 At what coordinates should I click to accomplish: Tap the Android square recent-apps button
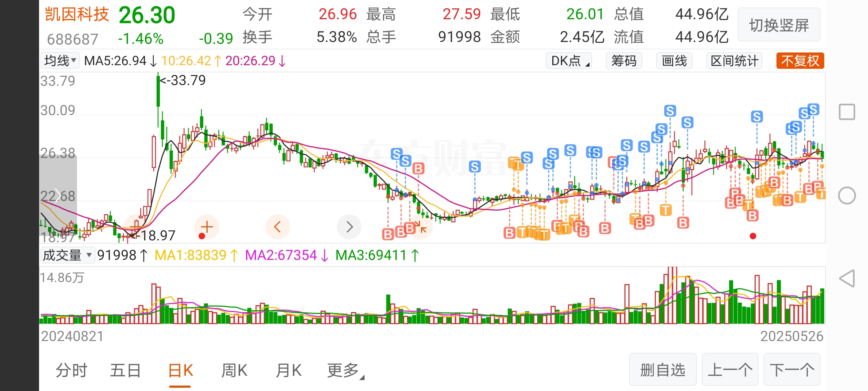pos(847,112)
